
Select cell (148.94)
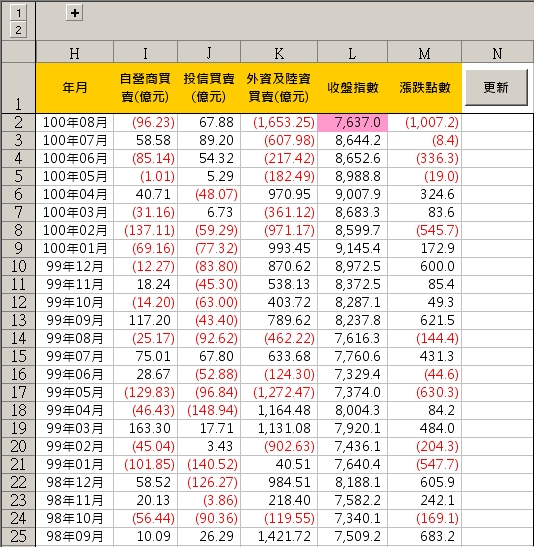point(209,411)
